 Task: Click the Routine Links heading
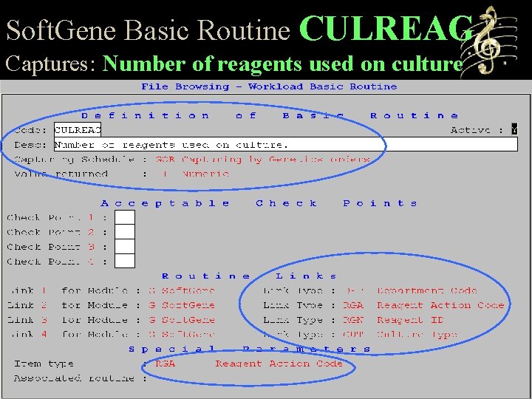[x=250, y=276]
